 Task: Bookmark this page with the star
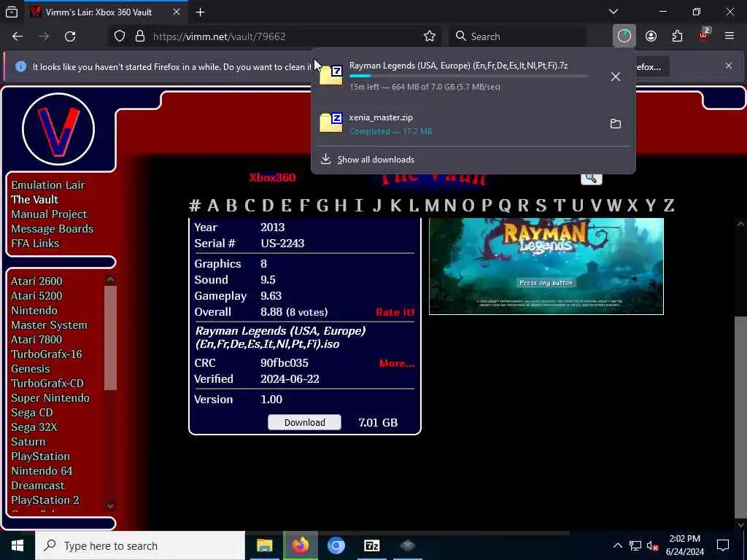430,36
